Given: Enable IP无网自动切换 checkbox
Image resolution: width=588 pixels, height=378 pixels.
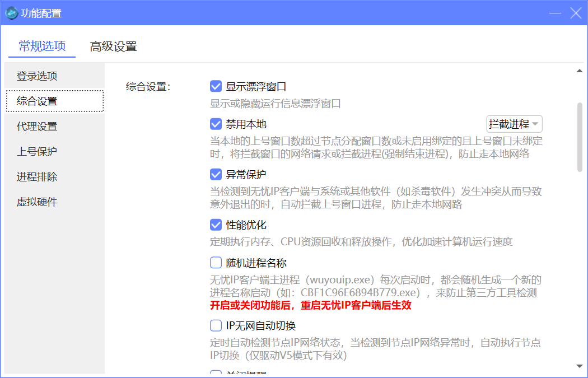Looking at the screenshot, I should [x=216, y=325].
